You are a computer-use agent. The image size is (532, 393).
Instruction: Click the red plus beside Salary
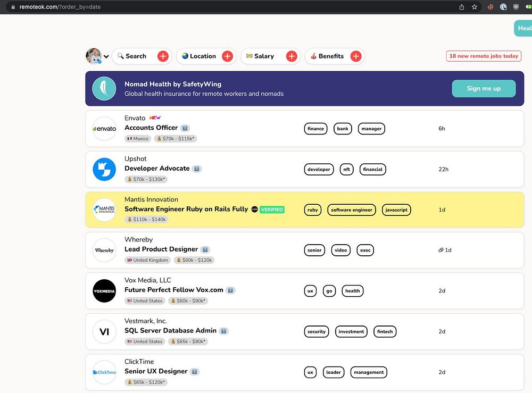pos(292,56)
